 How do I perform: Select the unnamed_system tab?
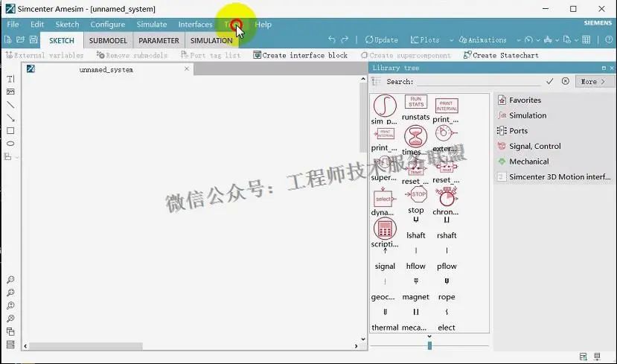(x=106, y=69)
